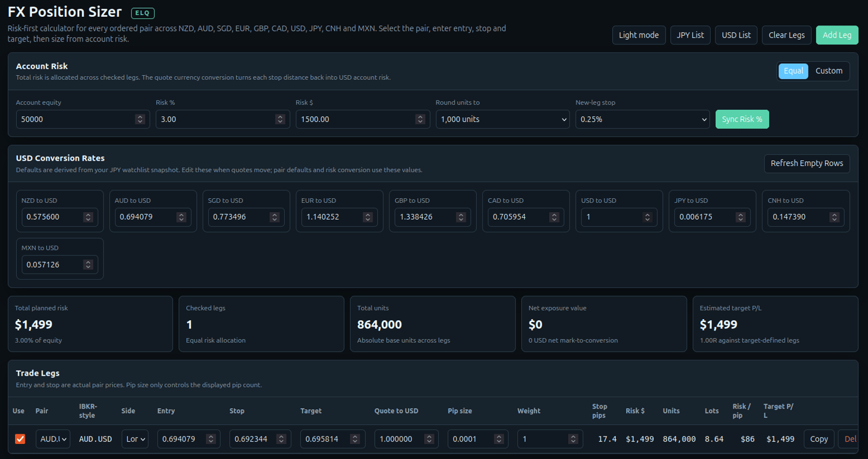Click the AUD.USD IBKR-style cell

95,439
